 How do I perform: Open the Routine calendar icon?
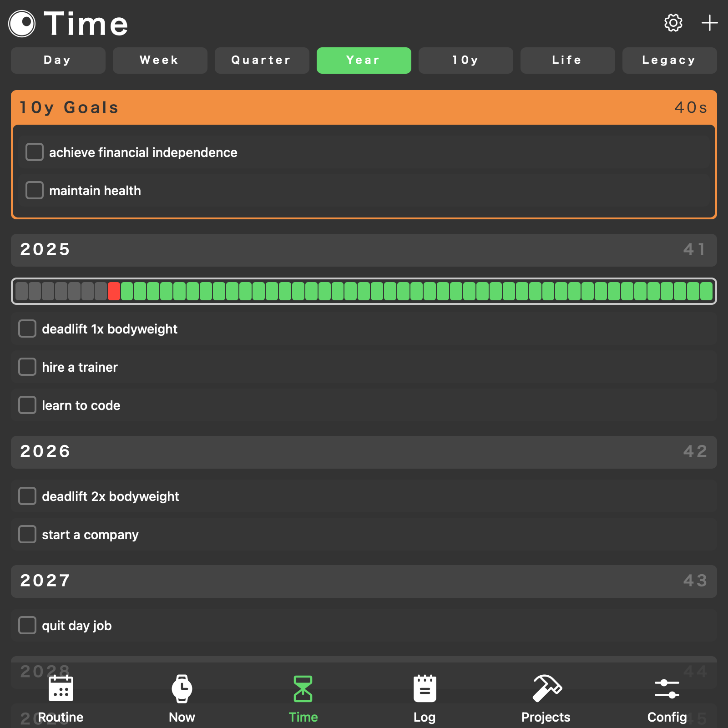point(61,688)
